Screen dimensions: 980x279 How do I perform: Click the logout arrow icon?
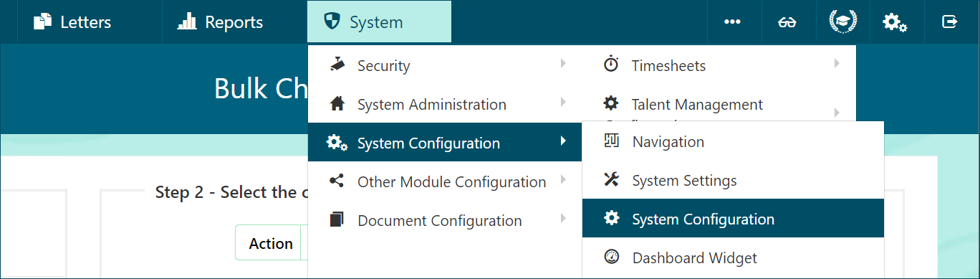pyautogui.click(x=950, y=22)
